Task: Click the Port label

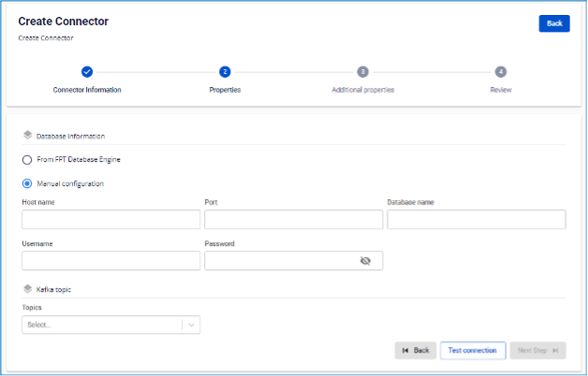Action: pyautogui.click(x=211, y=202)
